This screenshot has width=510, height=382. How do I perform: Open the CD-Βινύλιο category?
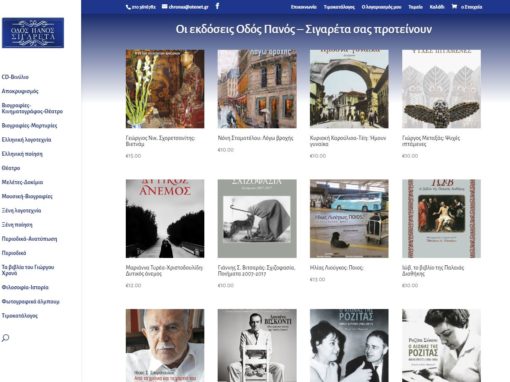pos(15,77)
